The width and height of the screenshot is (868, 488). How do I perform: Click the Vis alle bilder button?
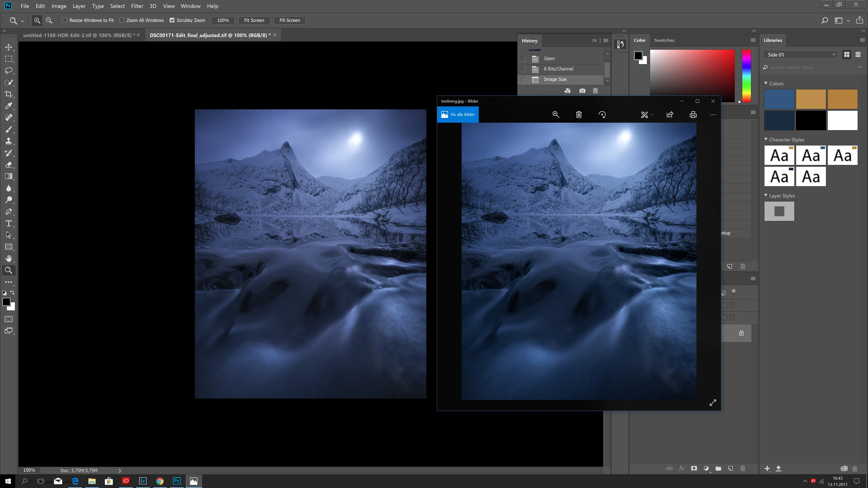tap(458, 115)
